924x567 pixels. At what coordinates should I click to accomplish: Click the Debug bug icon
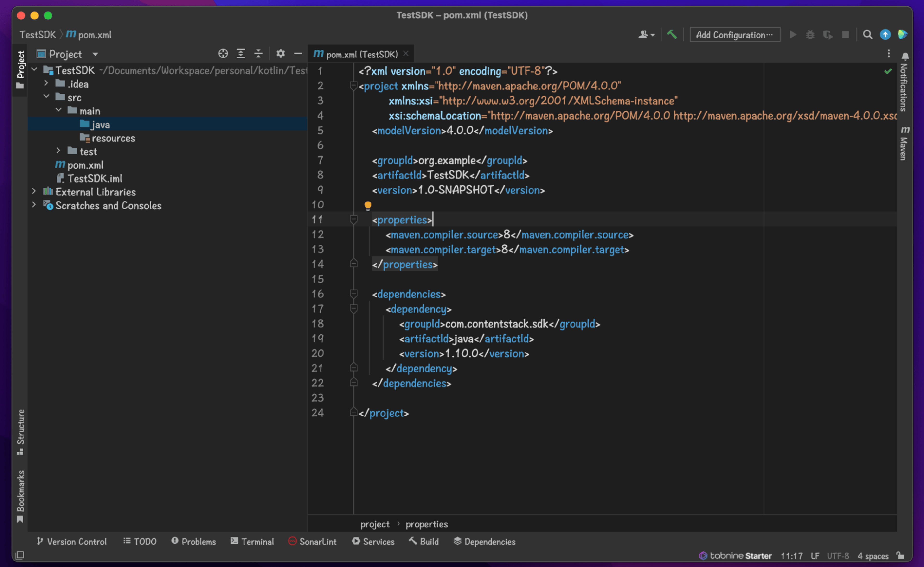point(810,35)
